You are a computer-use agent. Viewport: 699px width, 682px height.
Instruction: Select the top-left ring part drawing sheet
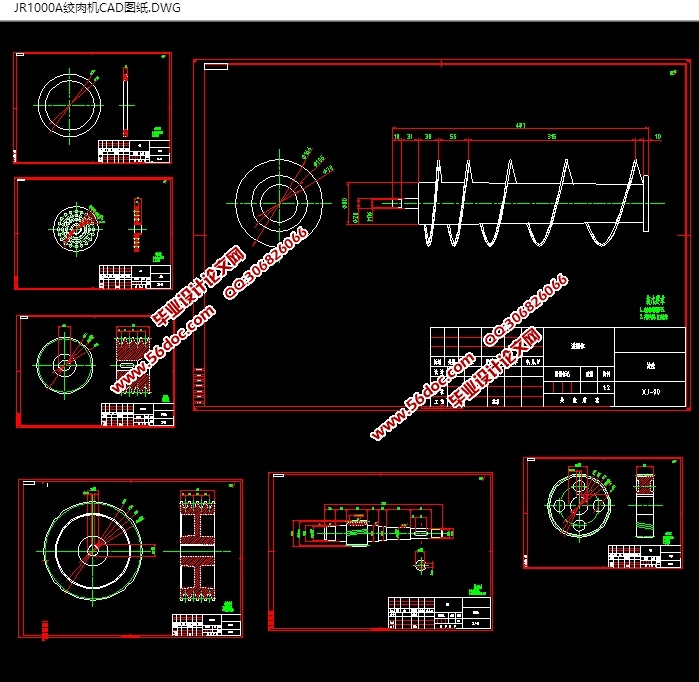click(x=92, y=107)
